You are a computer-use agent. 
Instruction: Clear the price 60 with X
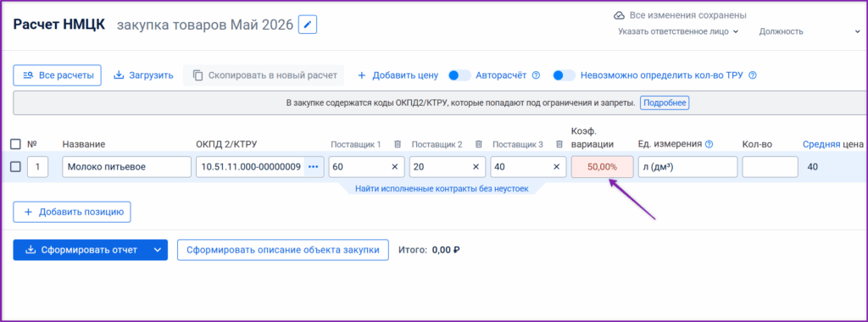click(395, 167)
